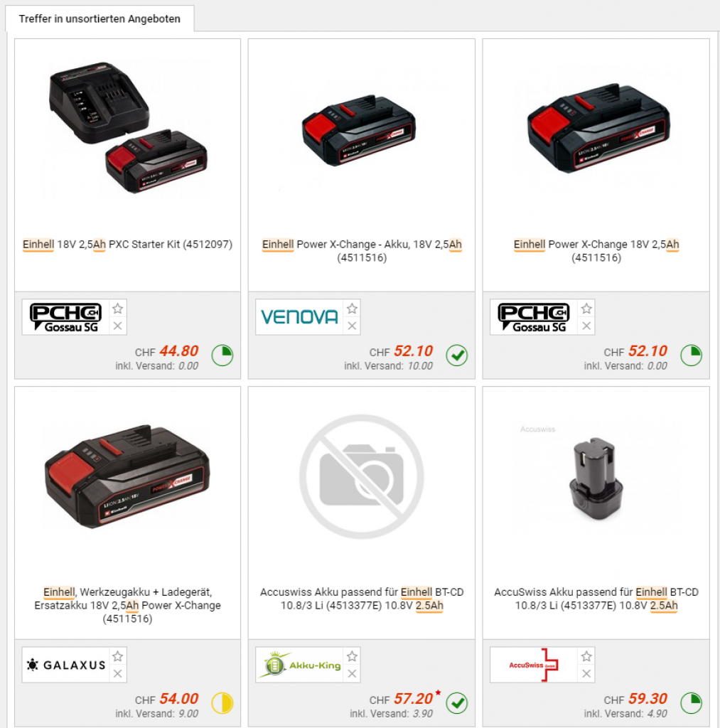Click the star icon beside AccuSwiss logo

[x=586, y=656]
